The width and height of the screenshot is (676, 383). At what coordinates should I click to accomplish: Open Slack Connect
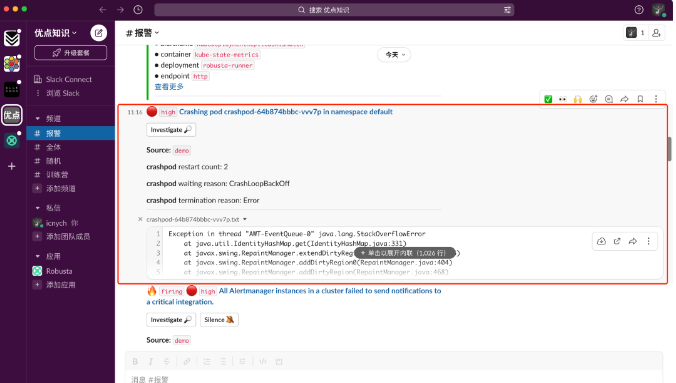71,79
